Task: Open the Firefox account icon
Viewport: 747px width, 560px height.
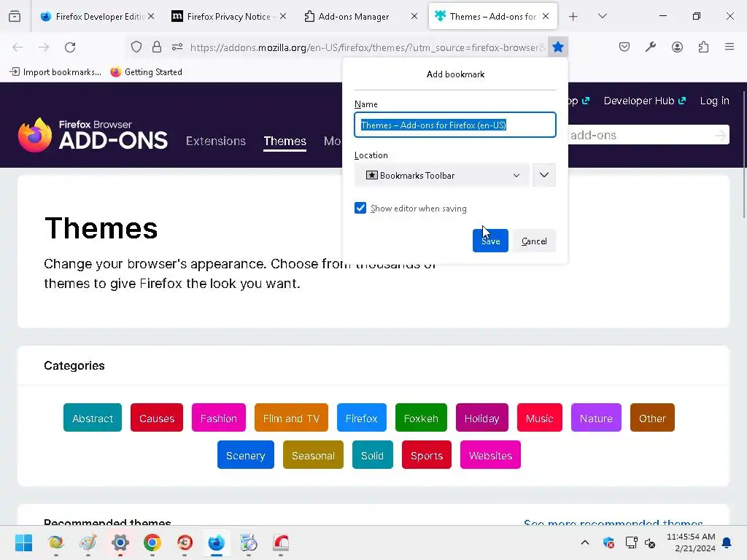Action: [x=677, y=47]
